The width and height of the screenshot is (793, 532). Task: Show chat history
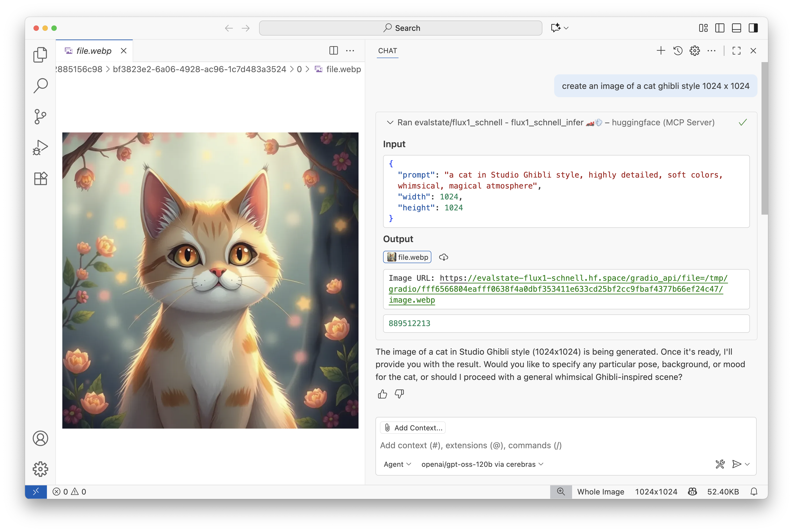(678, 51)
